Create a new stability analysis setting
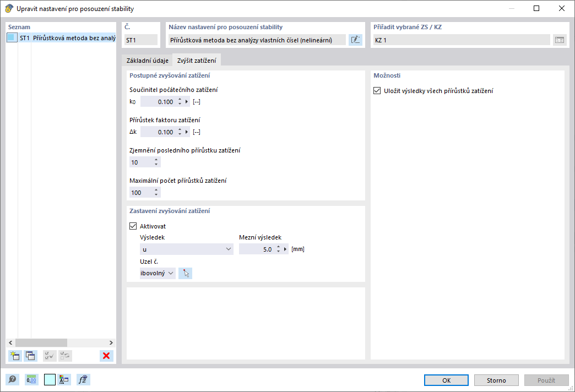 (x=14, y=356)
